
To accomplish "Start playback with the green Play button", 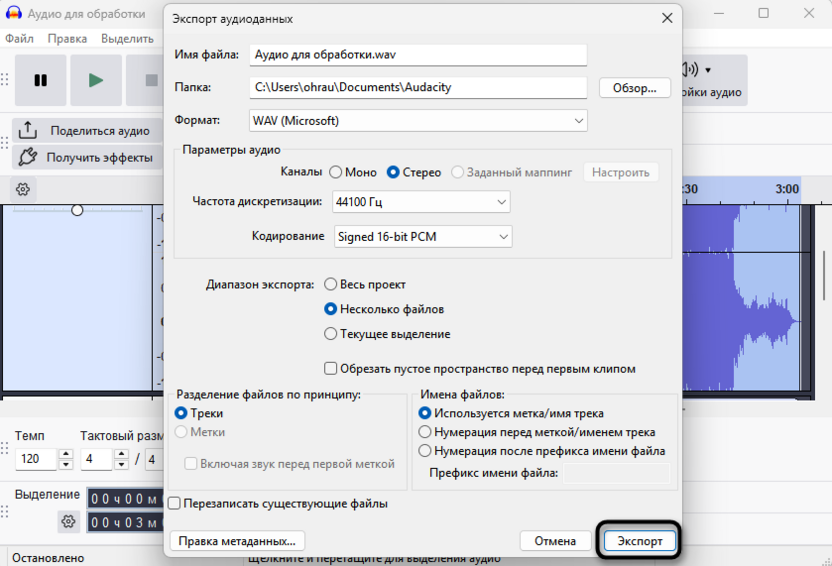I will click(x=96, y=80).
